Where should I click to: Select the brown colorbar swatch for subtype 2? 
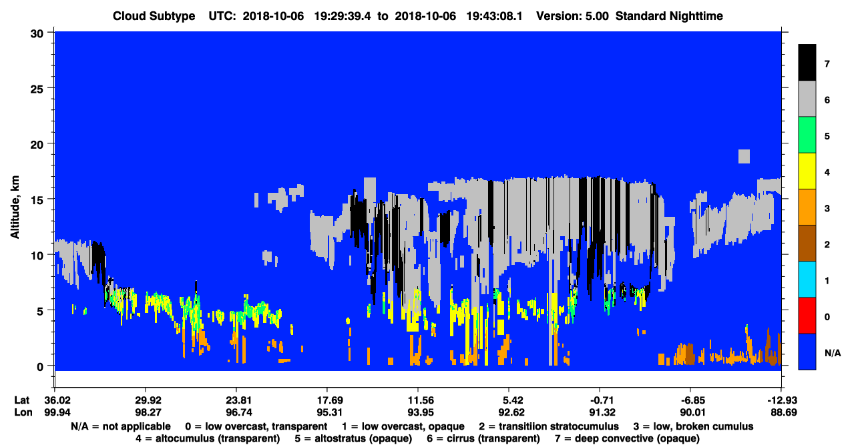coord(807,243)
